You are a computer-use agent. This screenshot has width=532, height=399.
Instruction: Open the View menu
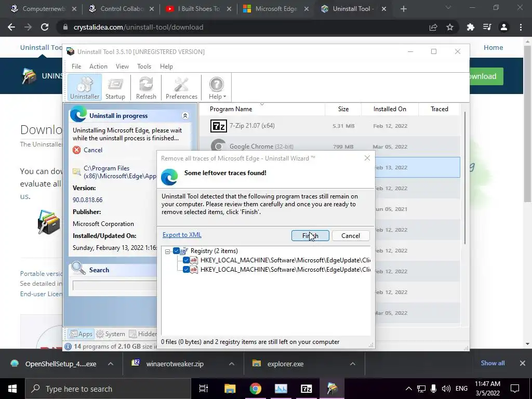coord(122,66)
